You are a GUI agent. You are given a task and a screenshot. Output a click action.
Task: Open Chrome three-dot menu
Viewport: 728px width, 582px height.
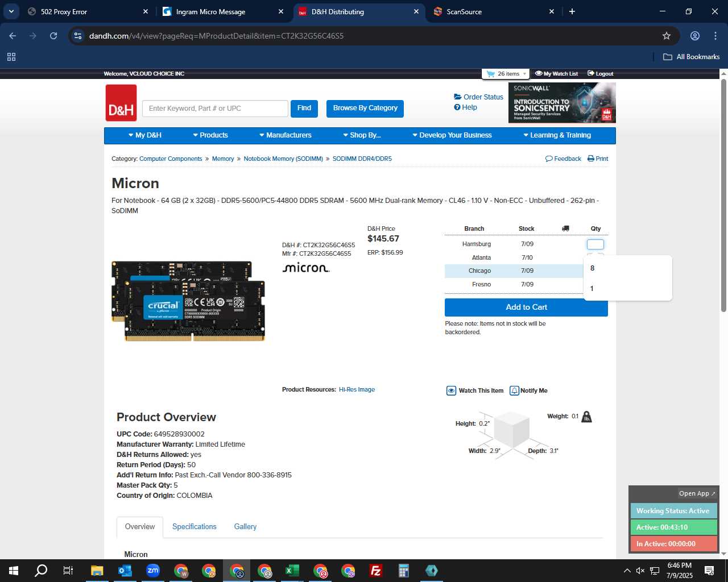coord(715,36)
